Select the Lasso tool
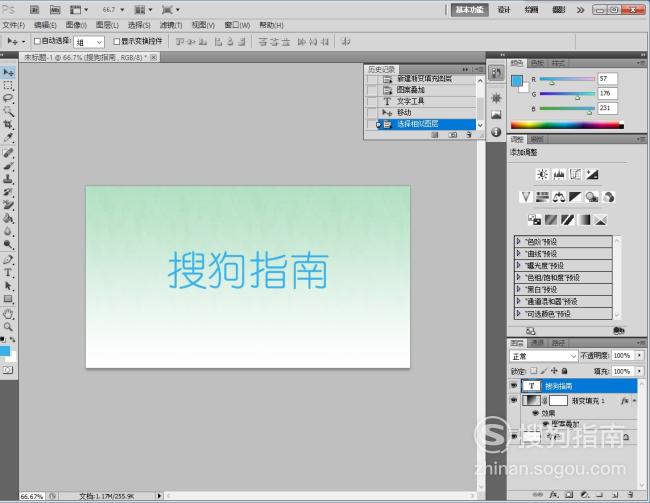Viewport: 650px width, 503px height. tap(8, 98)
